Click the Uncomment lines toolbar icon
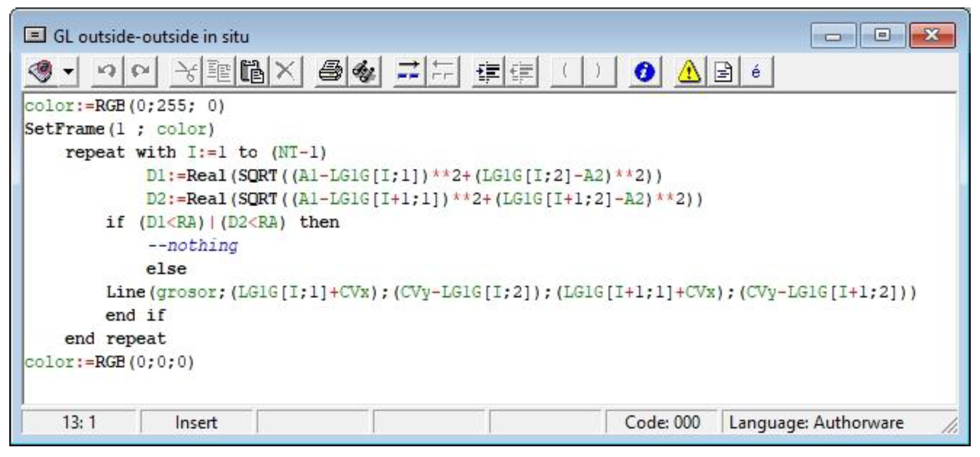 click(x=442, y=71)
